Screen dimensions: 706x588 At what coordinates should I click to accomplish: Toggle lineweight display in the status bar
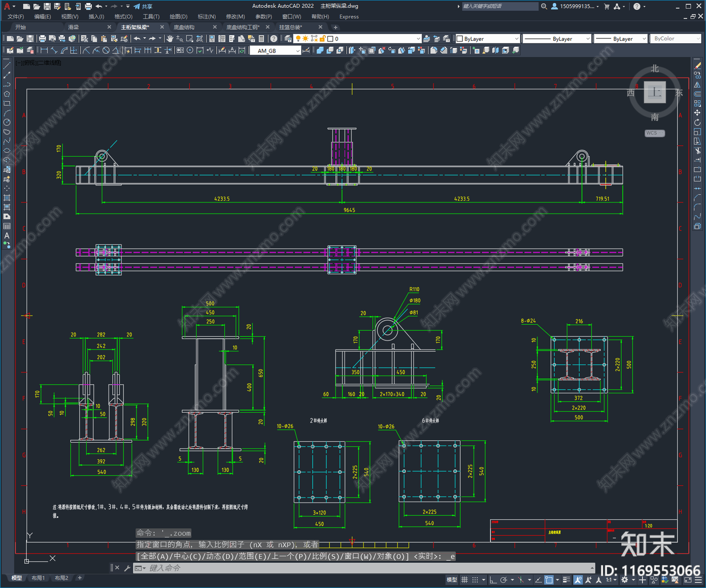[x=567, y=580]
